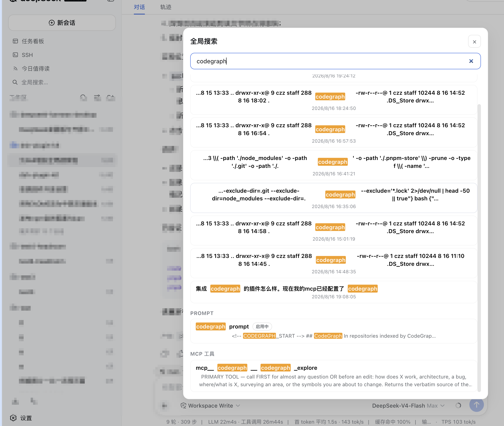This screenshot has width=504, height=426.
Task: Open the mcp__codegraph__codegraph_explore tool result
Action: pyautogui.click(x=334, y=376)
